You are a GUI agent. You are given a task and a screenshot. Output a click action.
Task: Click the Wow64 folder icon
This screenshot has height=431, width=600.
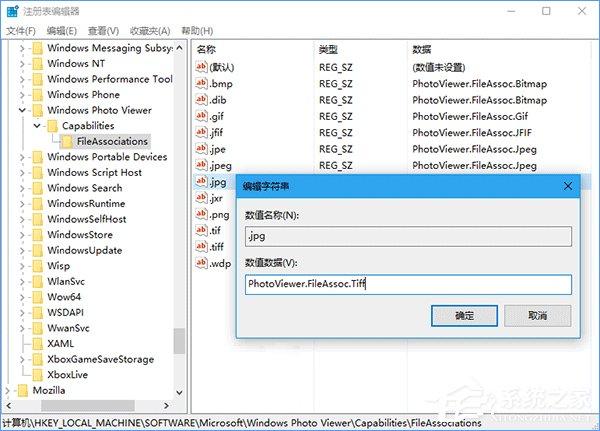pos(38,297)
